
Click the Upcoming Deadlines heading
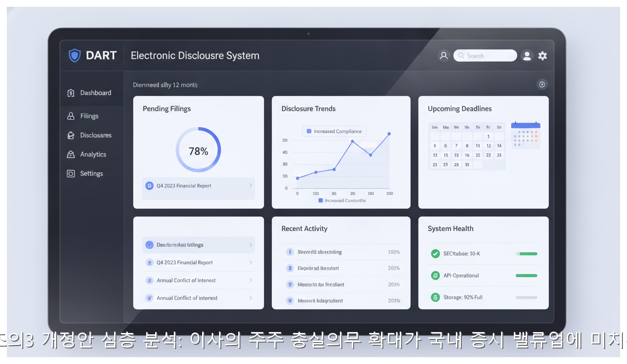click(x=460, y=109)
